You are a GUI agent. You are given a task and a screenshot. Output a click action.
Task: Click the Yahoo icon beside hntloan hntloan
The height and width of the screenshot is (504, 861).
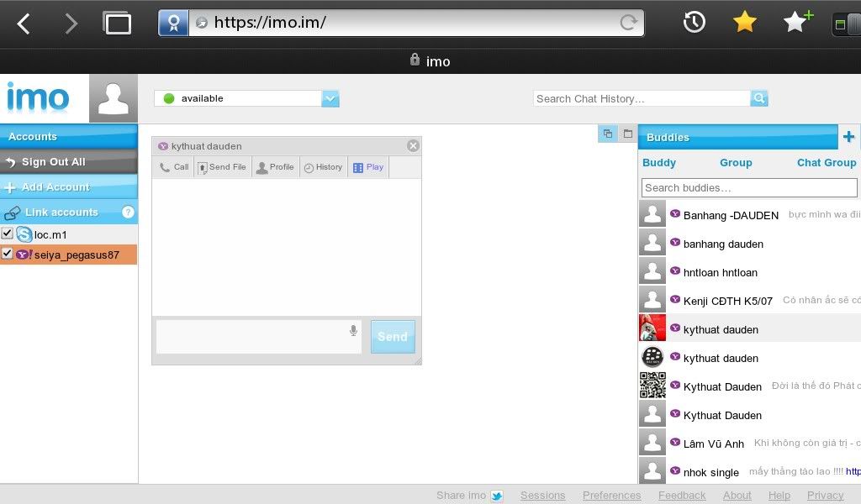[675, 270]
